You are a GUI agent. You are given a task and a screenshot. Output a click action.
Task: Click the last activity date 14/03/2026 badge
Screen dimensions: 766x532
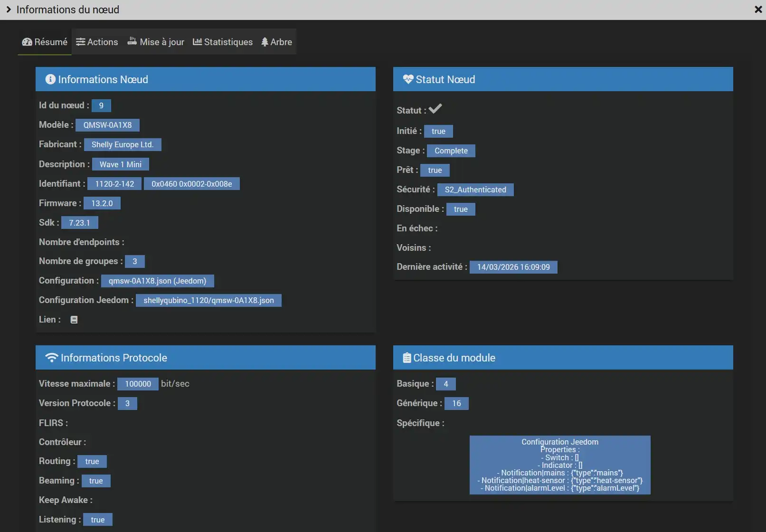[x=513, y=267]
